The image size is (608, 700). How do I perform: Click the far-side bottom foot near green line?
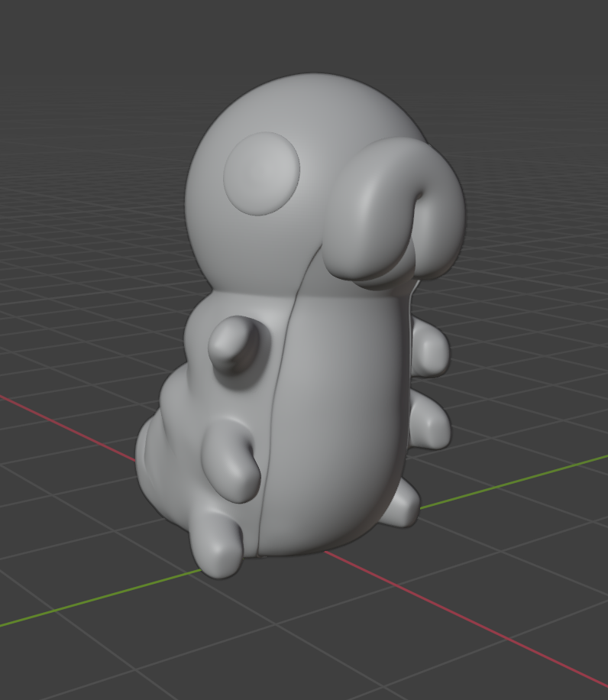tap(402, 502)
